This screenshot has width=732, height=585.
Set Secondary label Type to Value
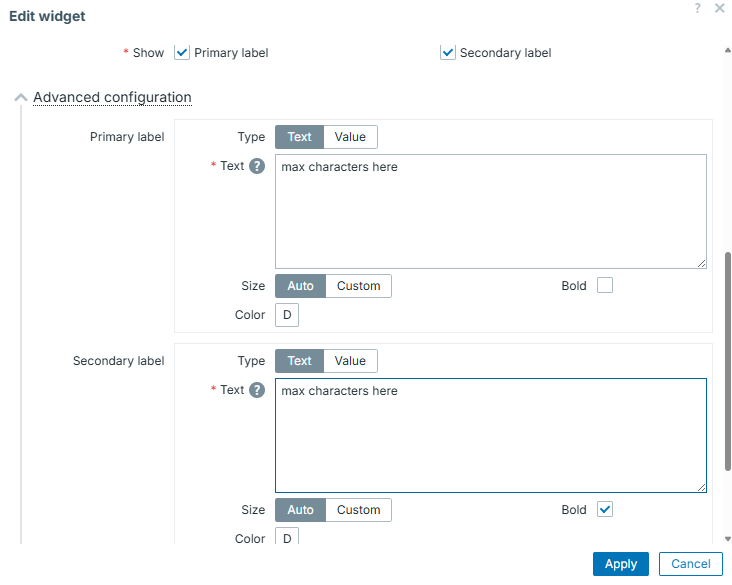[x=350, y=361]
